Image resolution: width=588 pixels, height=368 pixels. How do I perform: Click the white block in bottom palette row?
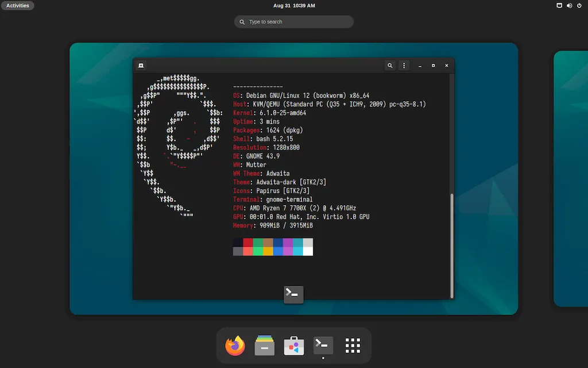(308, 251)
